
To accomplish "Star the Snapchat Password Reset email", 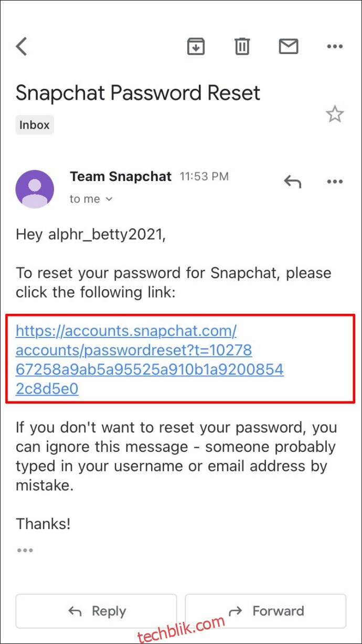I will point(335,114).
